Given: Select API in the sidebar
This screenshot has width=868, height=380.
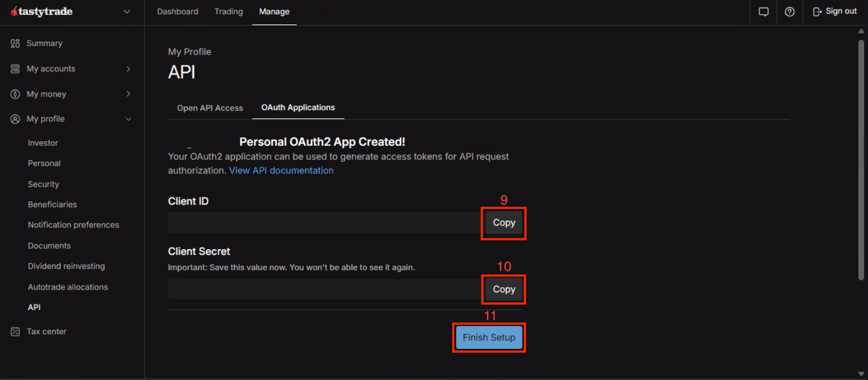Looking at the screenshot, I should pyautogui.click(x=34, y=307).
